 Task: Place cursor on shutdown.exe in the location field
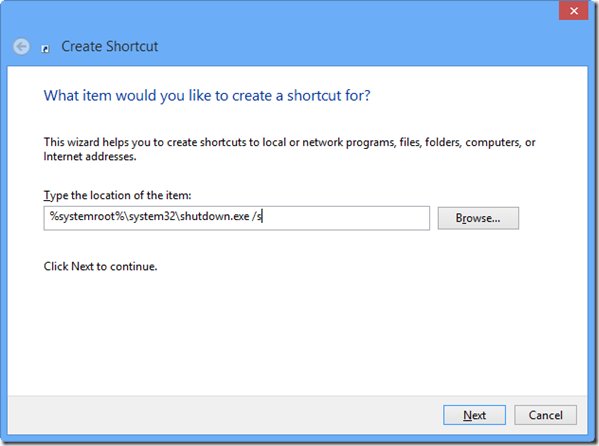(x=215, y=217)
